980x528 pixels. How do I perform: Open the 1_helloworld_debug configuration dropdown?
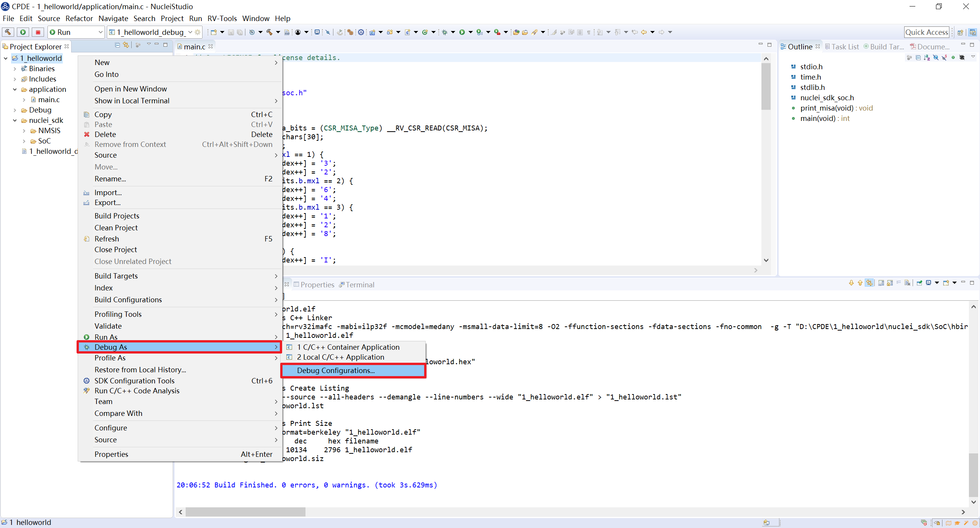(190, 32)
